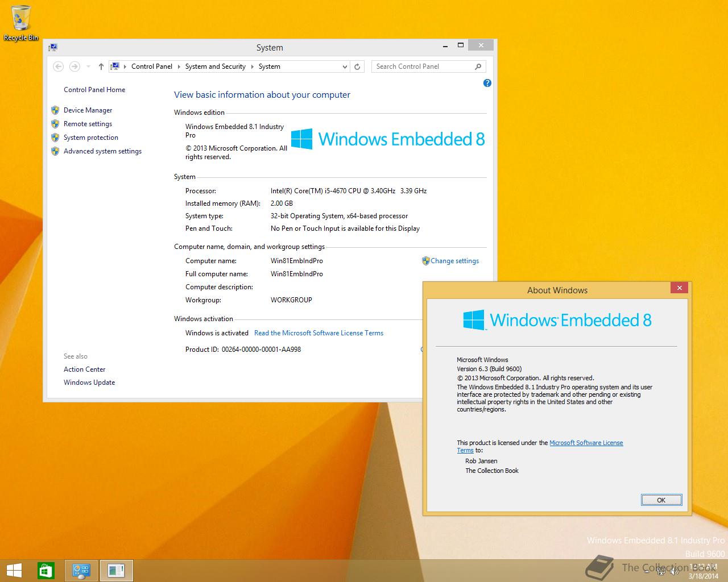Expand chevron before Control Panel breadcrumb
Image resolution: width=728 pixels, height=582 pixels.
pos(125,66)
